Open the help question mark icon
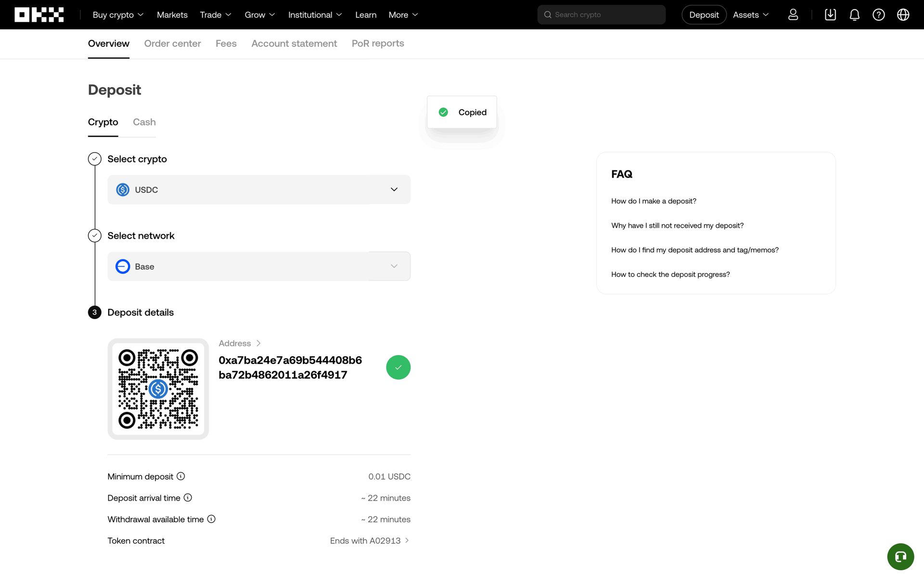The height and width of the screenshot is (580, 924). [878, 14]
